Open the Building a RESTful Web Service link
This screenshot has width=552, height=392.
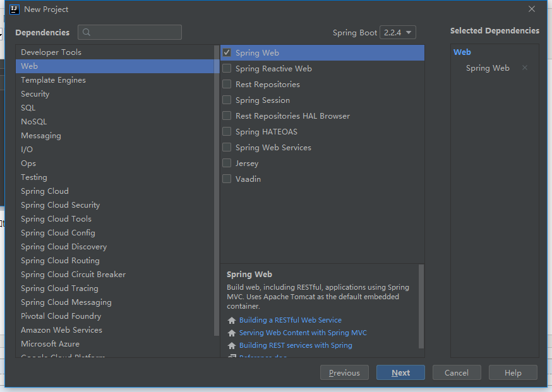coord(290,320)
